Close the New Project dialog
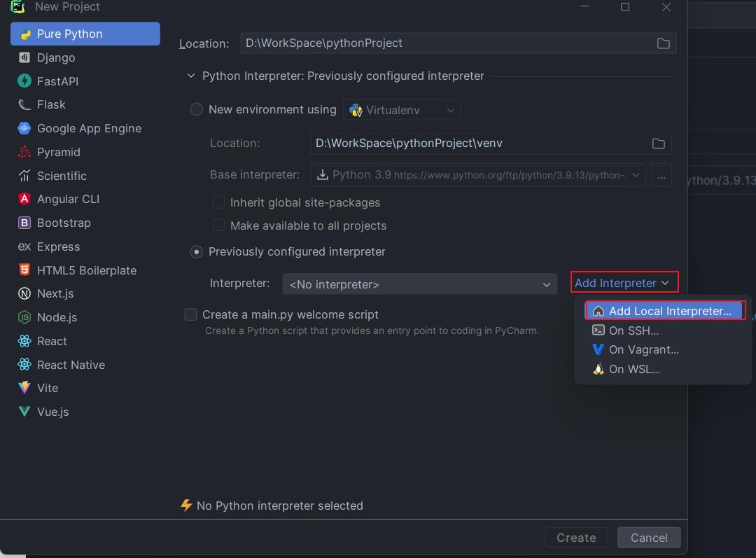This screenshot has width=756, height=558. click(666, 7)
